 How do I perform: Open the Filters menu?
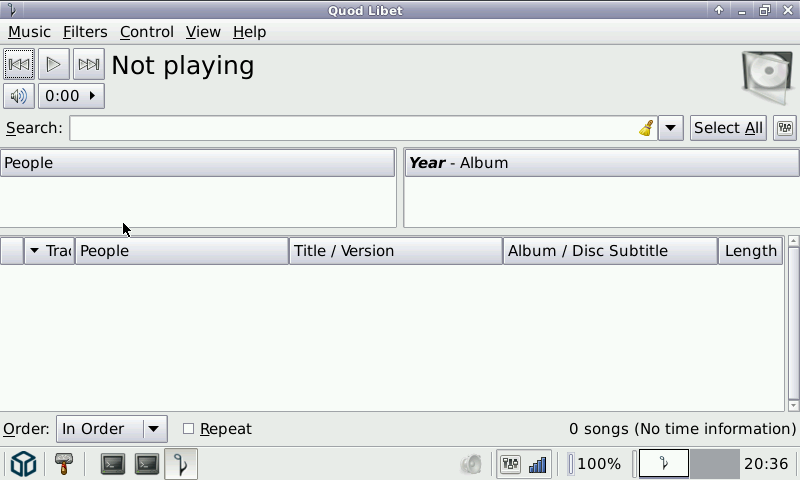pos(85,32)
